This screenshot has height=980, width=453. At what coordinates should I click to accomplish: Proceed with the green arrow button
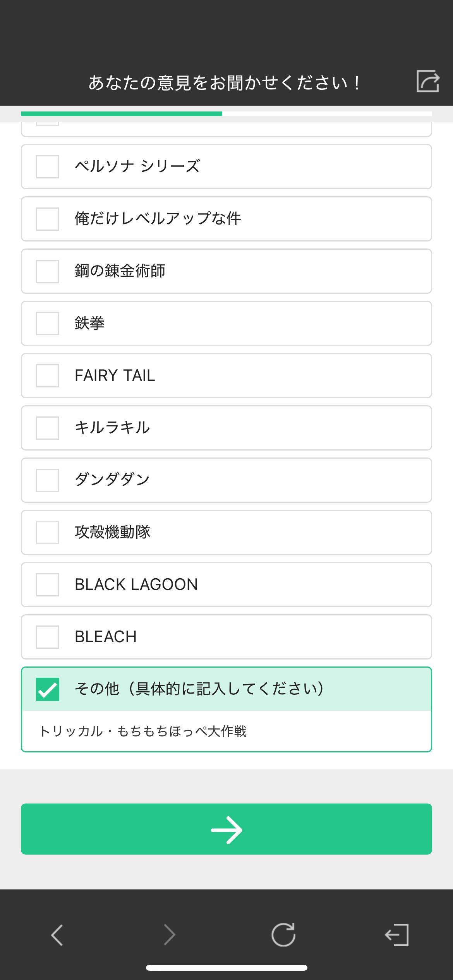226,829
